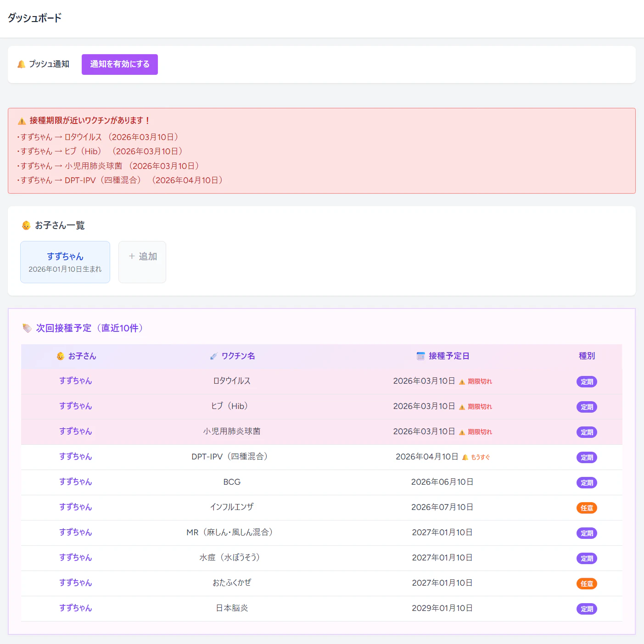This screenshot has width=644, height=644.
Task: Click the もうすぐ bell icon in the DPT-IPV row
Action: tap(465, 458)
